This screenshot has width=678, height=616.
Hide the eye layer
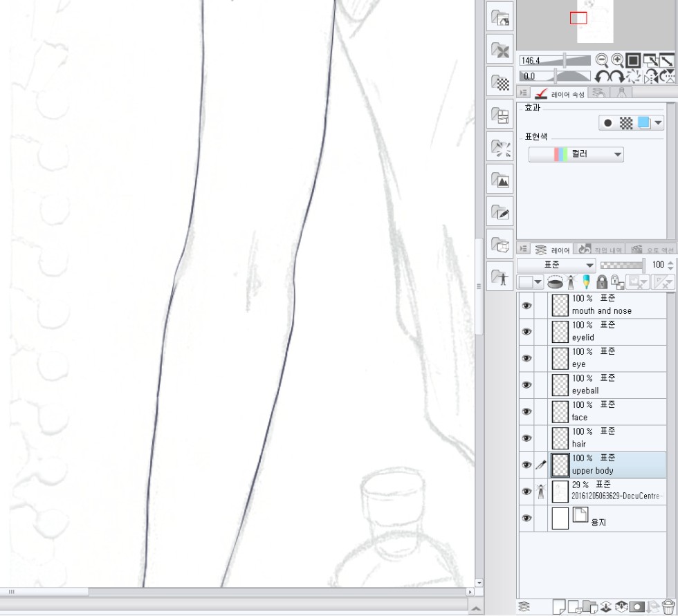(526, 359)
